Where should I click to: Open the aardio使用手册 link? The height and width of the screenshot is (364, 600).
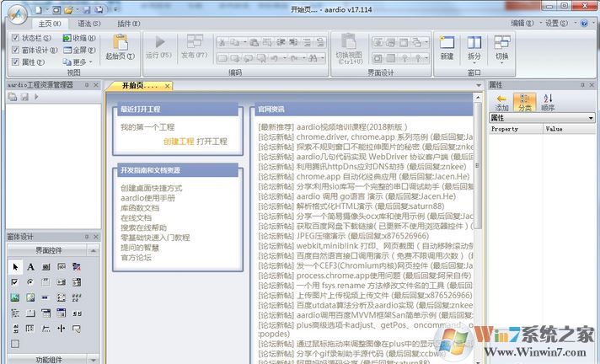coord(147,197)
